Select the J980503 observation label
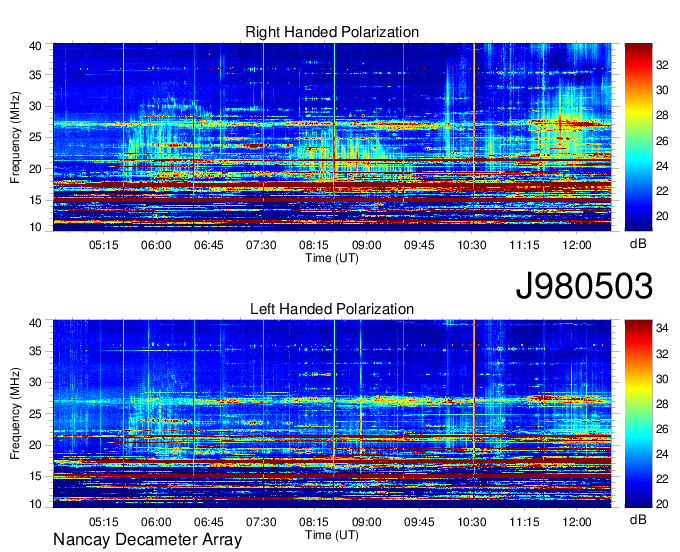Screen dimensions: 680x552 tap(584, 286)
